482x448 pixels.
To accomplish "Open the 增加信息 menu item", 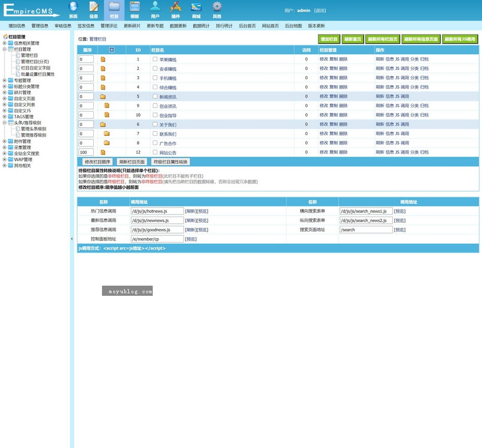I will [x=17, y=26].
